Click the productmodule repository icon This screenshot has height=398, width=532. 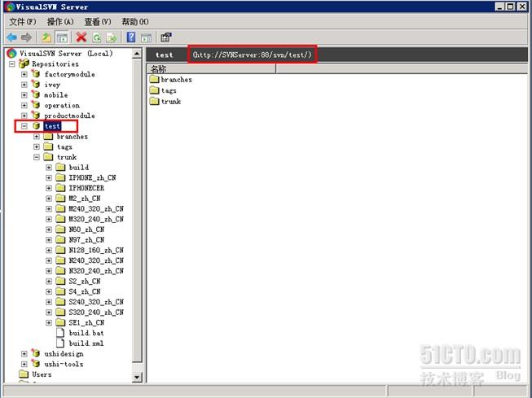36,115
